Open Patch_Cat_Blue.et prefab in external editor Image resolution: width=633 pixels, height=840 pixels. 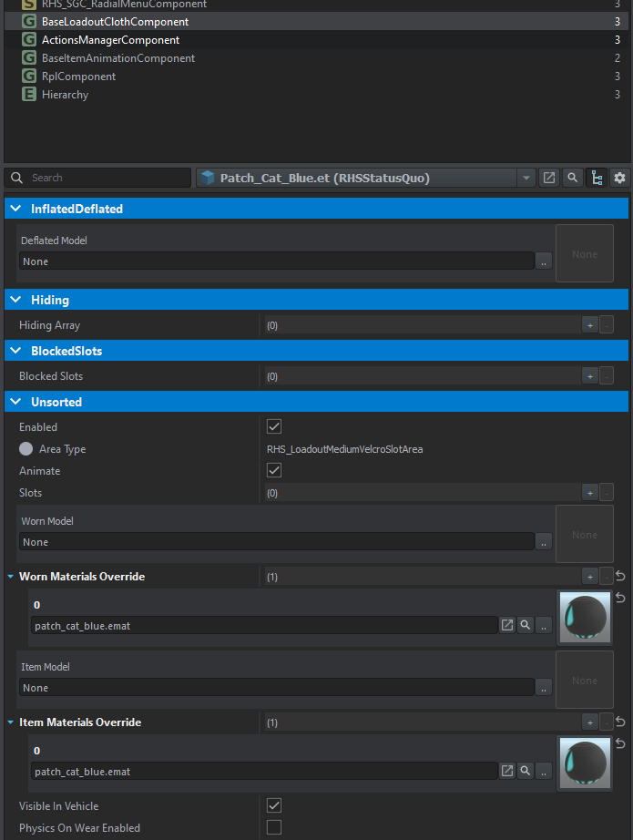(x=549, y=178)
